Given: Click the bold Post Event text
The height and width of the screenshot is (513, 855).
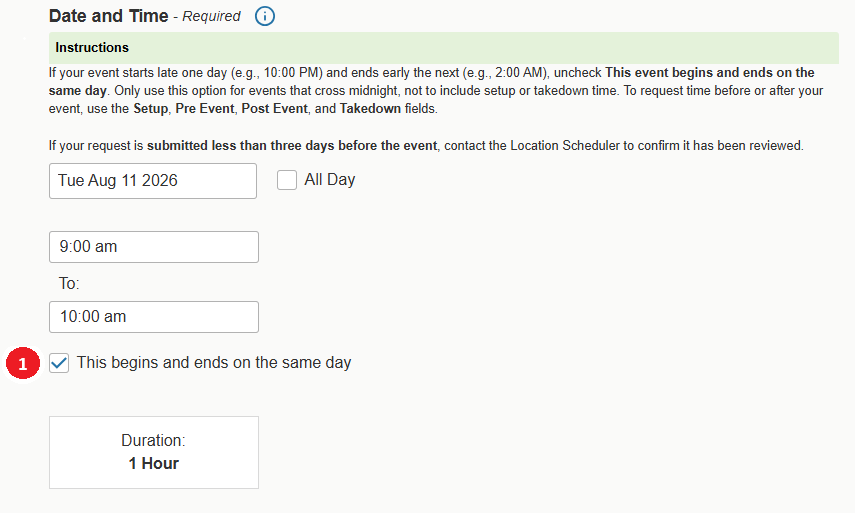Looking at the screenshot, I should pyautogui.click(x=274, y=108).
